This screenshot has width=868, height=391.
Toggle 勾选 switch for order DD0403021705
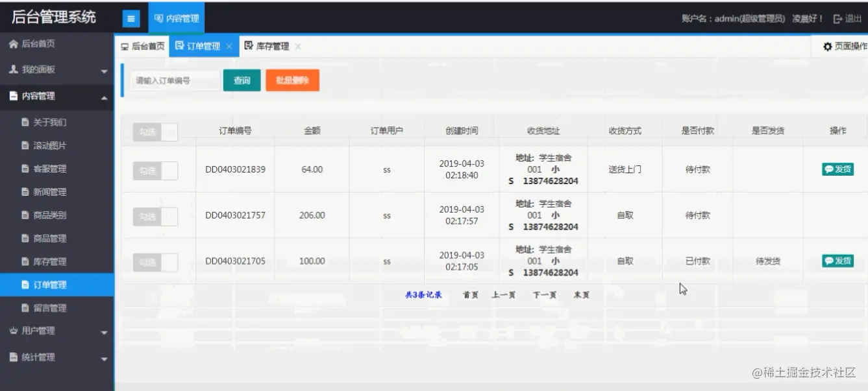point(155,262)
